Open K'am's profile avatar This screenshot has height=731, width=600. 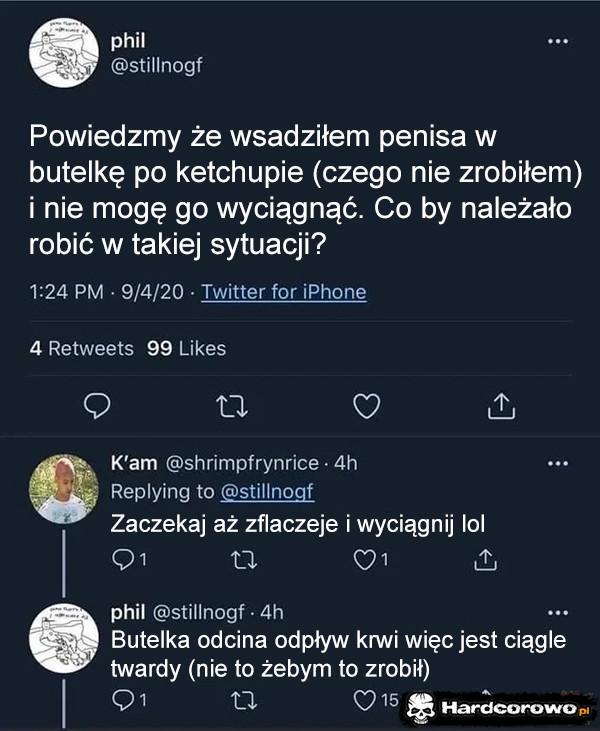click(64, 489)
